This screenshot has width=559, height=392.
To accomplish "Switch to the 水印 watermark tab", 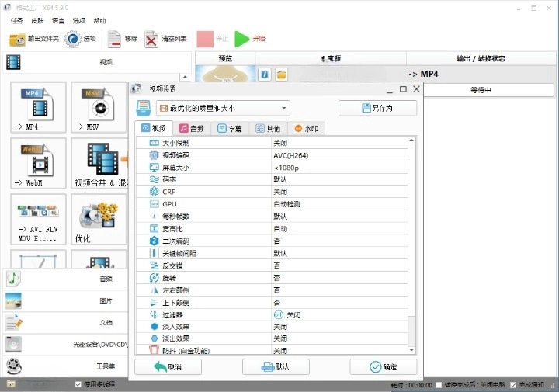I will coord(307,128).
